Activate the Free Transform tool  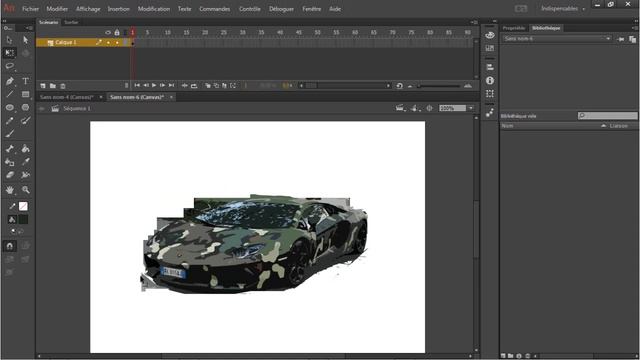(x=9, y=53)
